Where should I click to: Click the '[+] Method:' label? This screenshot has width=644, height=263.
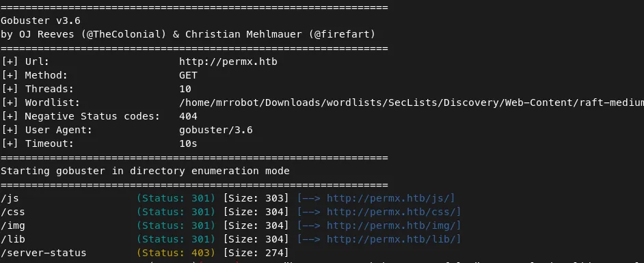pos(34,75)
